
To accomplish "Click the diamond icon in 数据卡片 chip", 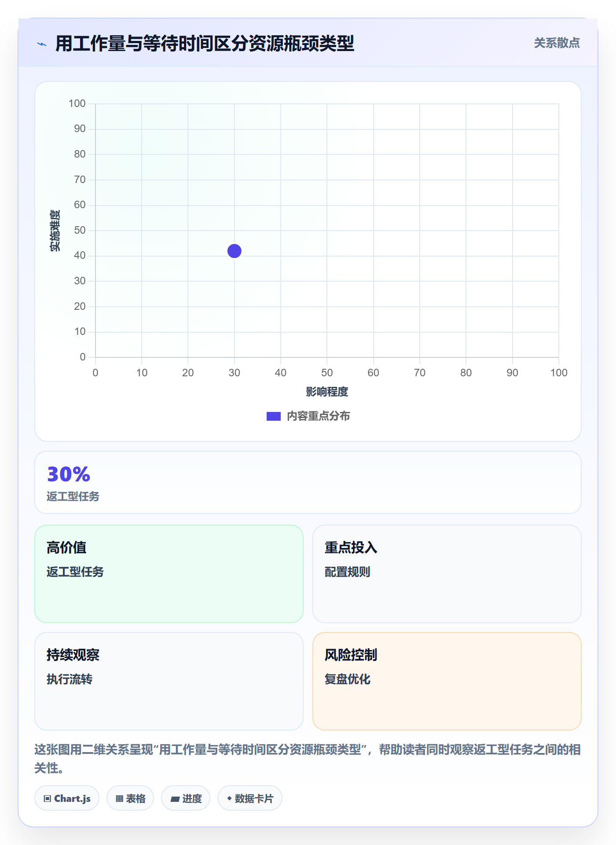I will point(229,798).
